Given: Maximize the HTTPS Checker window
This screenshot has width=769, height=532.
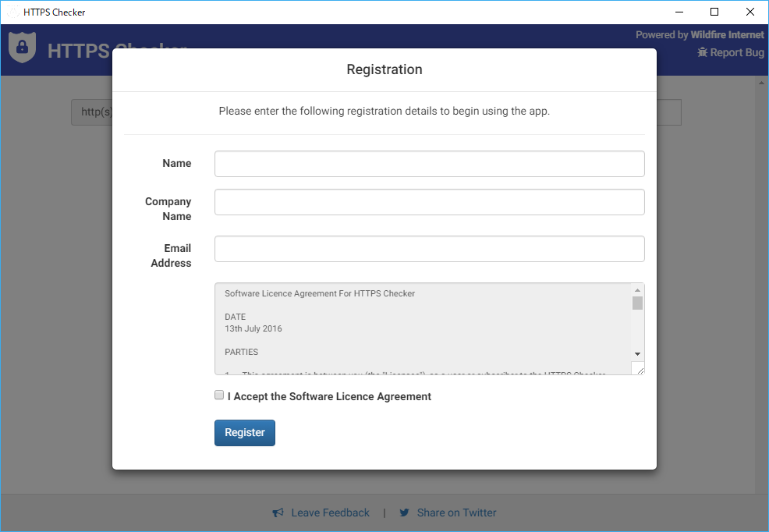Looking at the screenshot, I should click(x=714, y=12).
